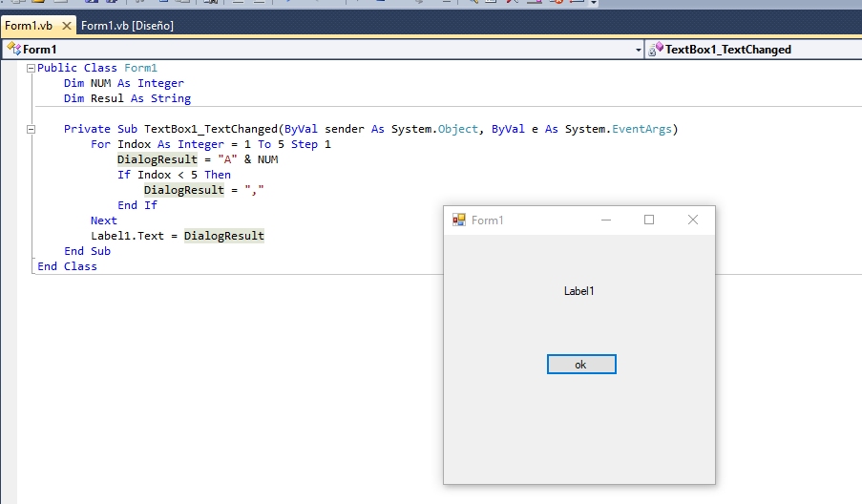This screenshot has width=862, height=504.
Task: Click Label1.Text in the code editor
Action: 128,236
